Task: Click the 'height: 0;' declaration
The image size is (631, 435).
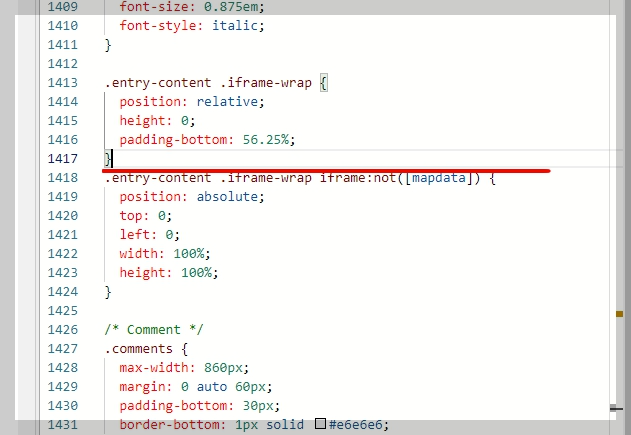Action: coord(157,121)
